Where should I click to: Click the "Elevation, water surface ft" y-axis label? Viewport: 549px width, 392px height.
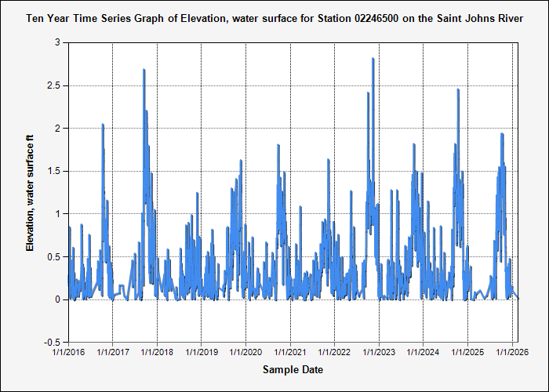coord(31,192)
